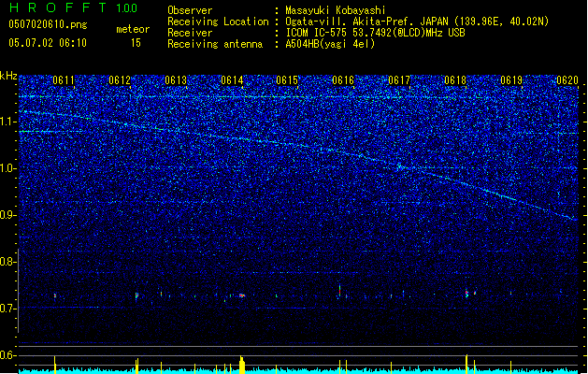Click the 'meteor' label

pyautogui.click(x=133, y=29)
